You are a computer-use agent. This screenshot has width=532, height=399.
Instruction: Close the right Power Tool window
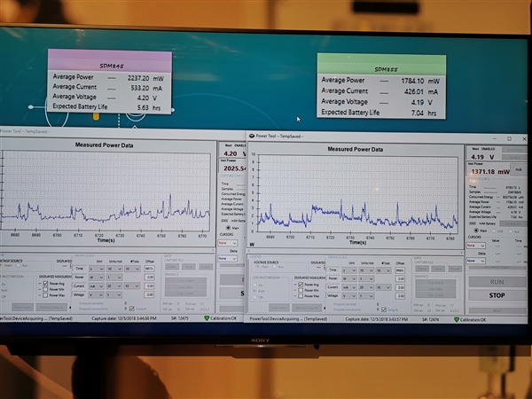point(524,139)
